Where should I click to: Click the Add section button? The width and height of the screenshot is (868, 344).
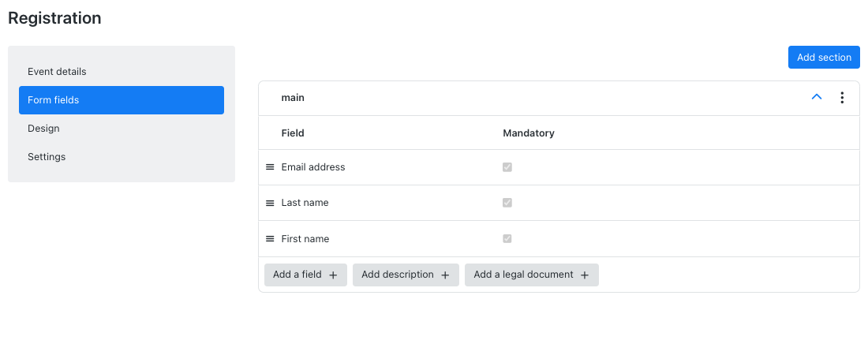pyautogui.click(x=824, y=58)
